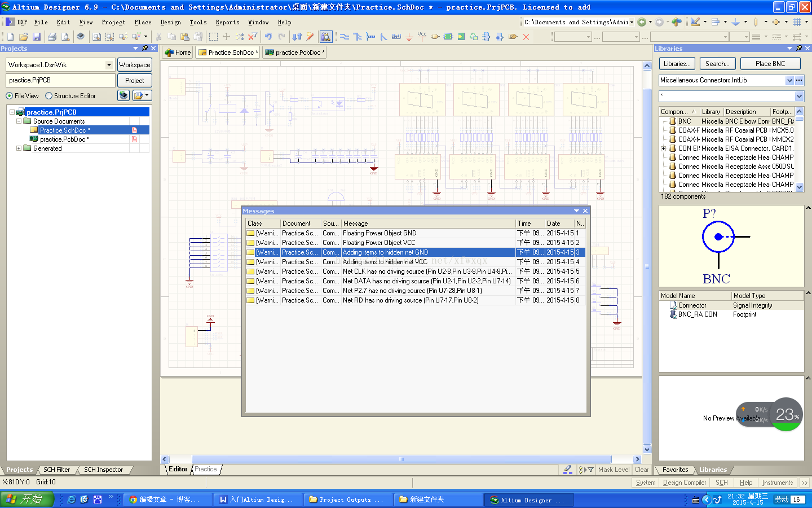Image resolution: width=812 pixels, height=508 pixels.
Task: Select the Place Wire tool
Action: 345,37
